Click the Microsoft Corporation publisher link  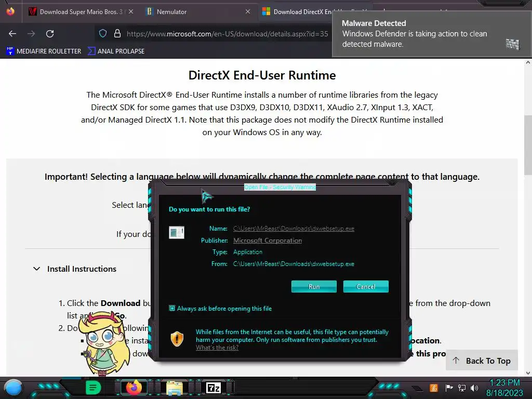click(x=268, y=240)
